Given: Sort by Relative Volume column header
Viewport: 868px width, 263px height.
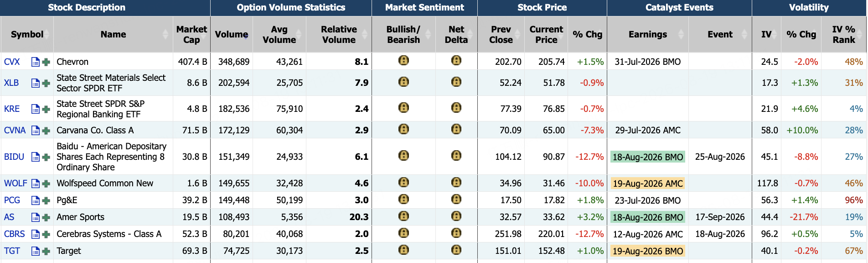Looking at the screenshot, I should [339, 34].
